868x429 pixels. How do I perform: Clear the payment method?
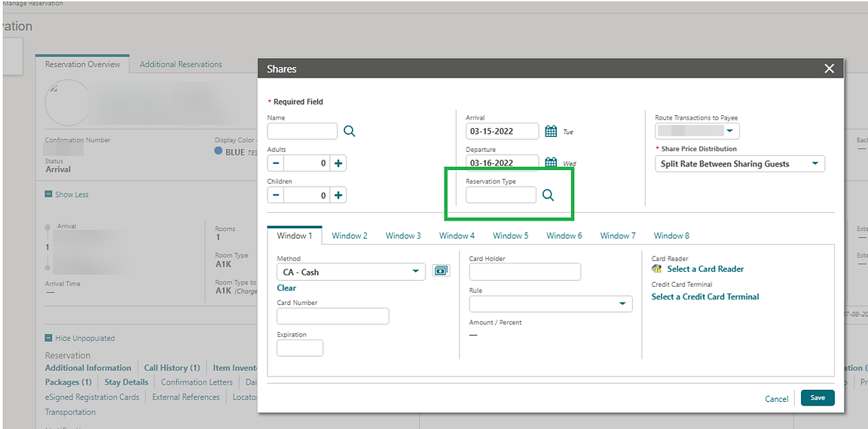pos(286,288)
